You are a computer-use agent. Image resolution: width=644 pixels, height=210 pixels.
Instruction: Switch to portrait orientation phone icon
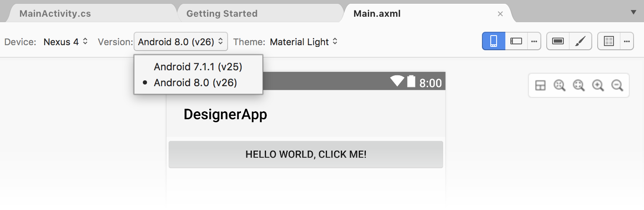coord(494,41)
